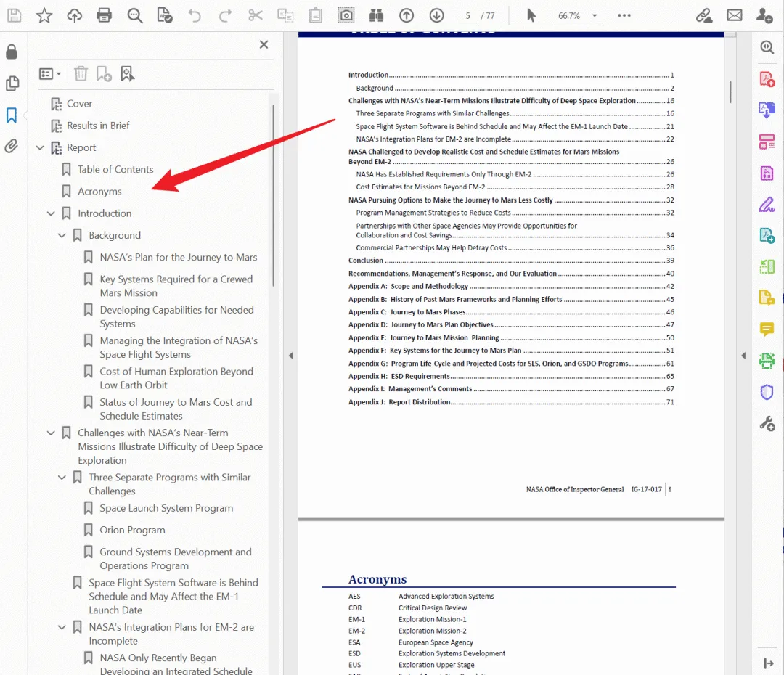Open the bookmark options dropdown
The height and width of the screenshot is (675, 784).
click(50, 74)
